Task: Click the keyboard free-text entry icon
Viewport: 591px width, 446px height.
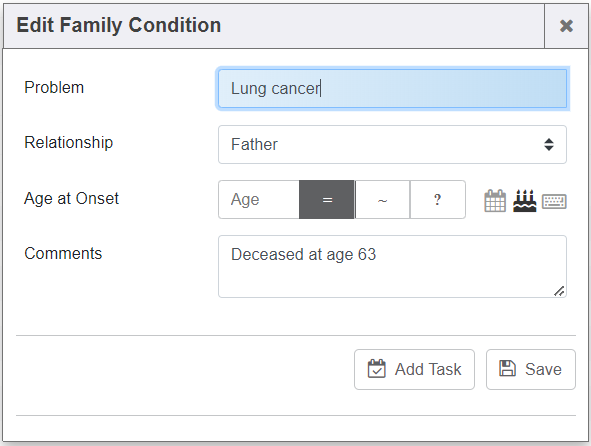Action: click(x=554, y=201)
